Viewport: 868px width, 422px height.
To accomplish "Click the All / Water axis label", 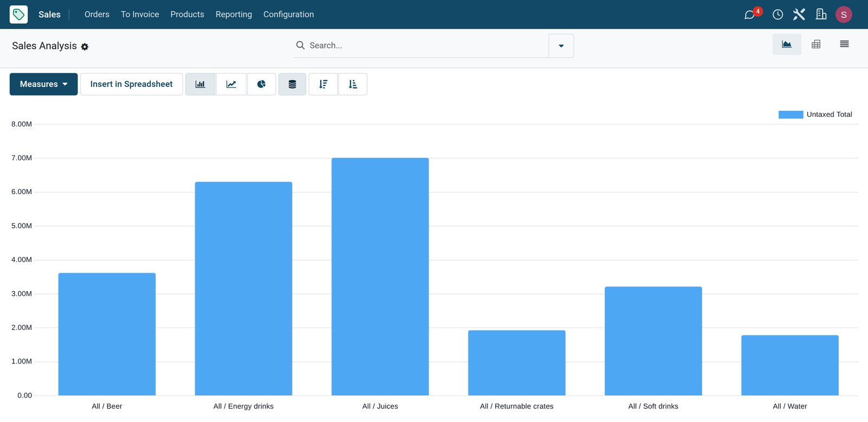I will click(790, 406).
